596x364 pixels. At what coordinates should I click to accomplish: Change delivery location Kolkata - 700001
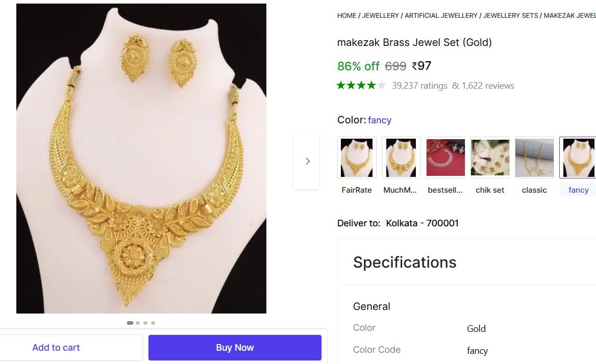(x=422, y=223)
